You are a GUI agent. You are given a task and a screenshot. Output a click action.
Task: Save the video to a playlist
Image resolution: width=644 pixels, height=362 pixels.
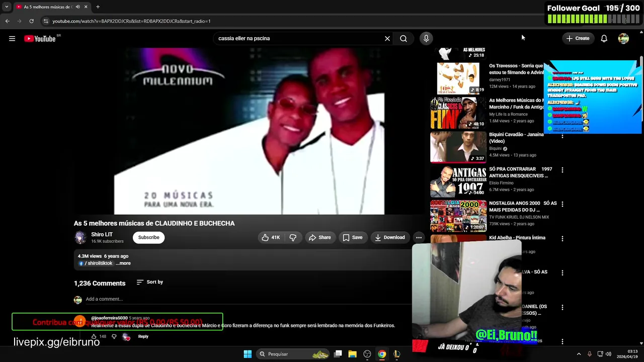(353, 237)
